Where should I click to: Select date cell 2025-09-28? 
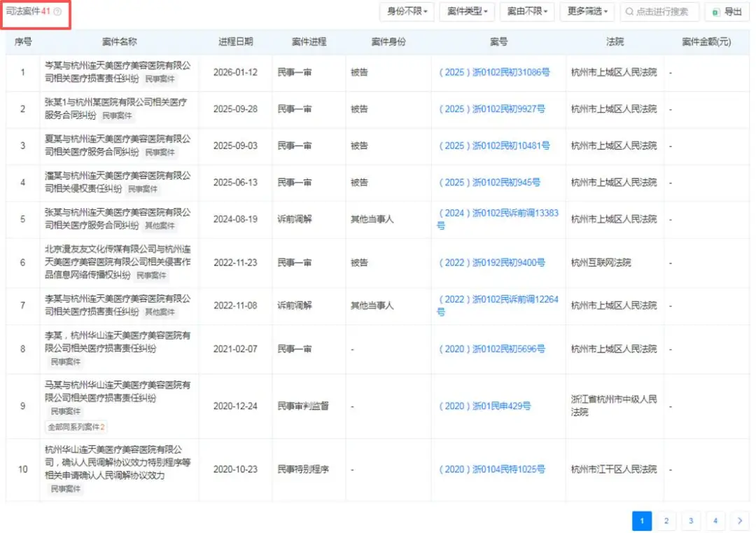[235, 109]
